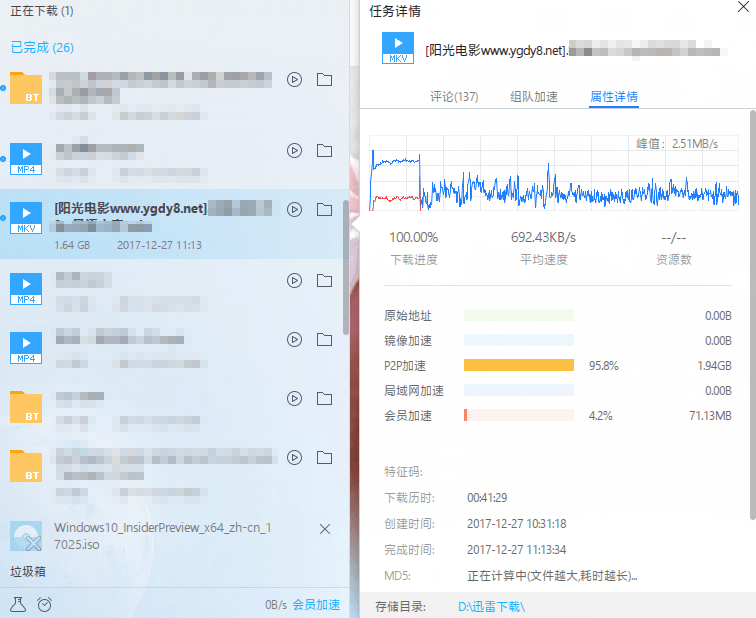The image size is (756, 618).
Task: Play the 阳光电影 MKV task
Action: 294,210
